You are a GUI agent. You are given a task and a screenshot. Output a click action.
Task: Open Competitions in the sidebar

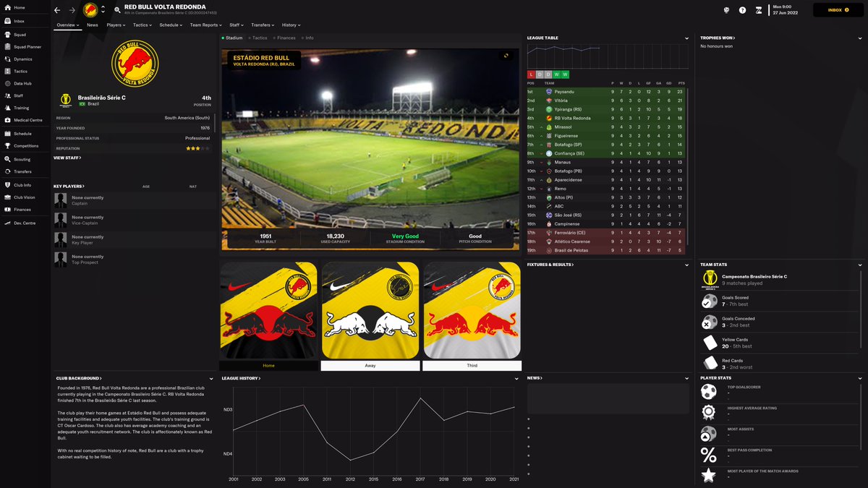pyautogui.click(x=26, y=146)
